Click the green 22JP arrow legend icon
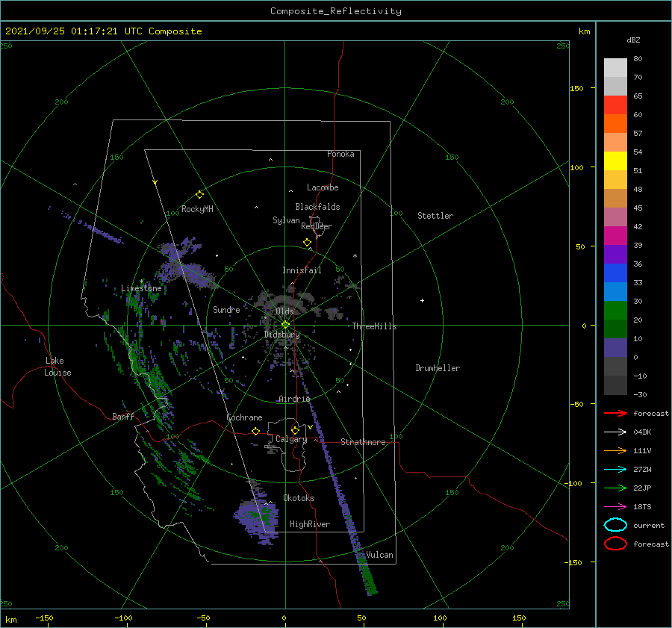This screenshot has width=672, height=628. click(615, 488)
